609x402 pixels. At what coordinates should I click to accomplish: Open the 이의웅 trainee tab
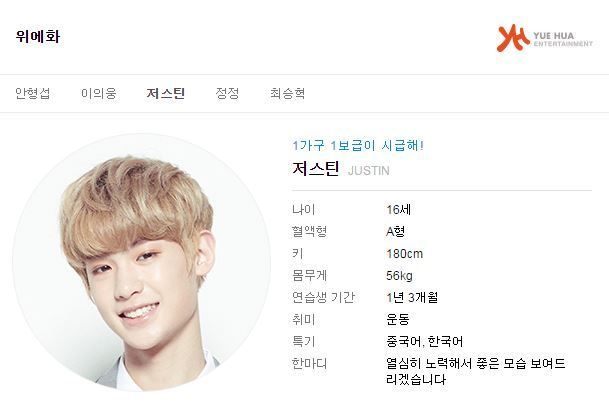(99, 94)
